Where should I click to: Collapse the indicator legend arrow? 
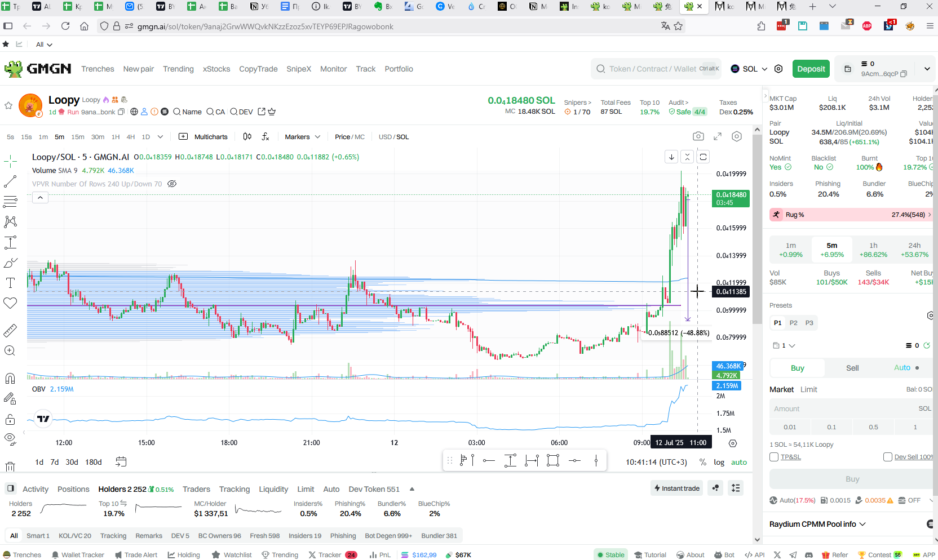(40, 197)
